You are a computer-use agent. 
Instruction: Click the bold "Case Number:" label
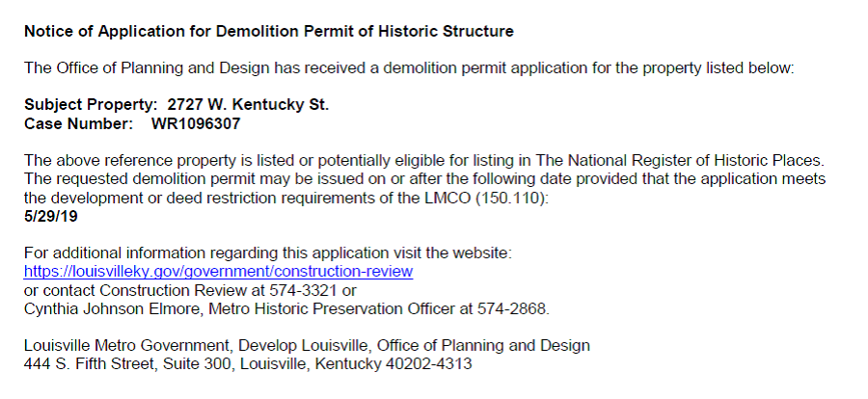pyautogui.click(x=78, y=123)
